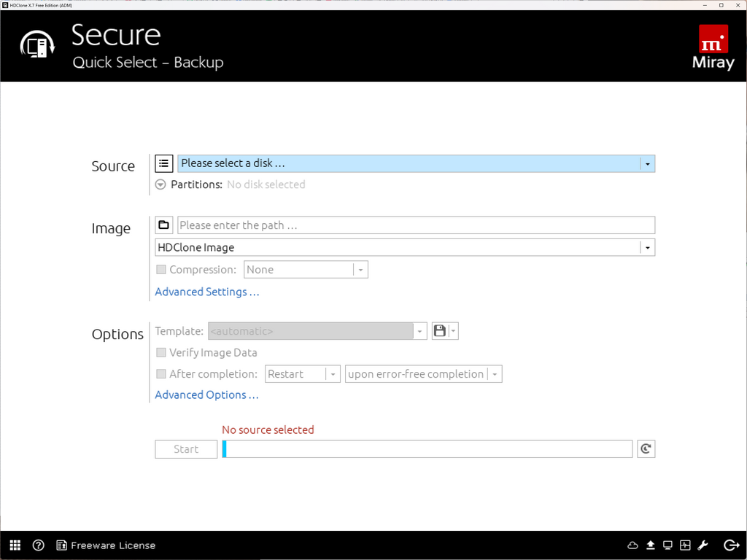Click the eject upload arrow icon

650,545
